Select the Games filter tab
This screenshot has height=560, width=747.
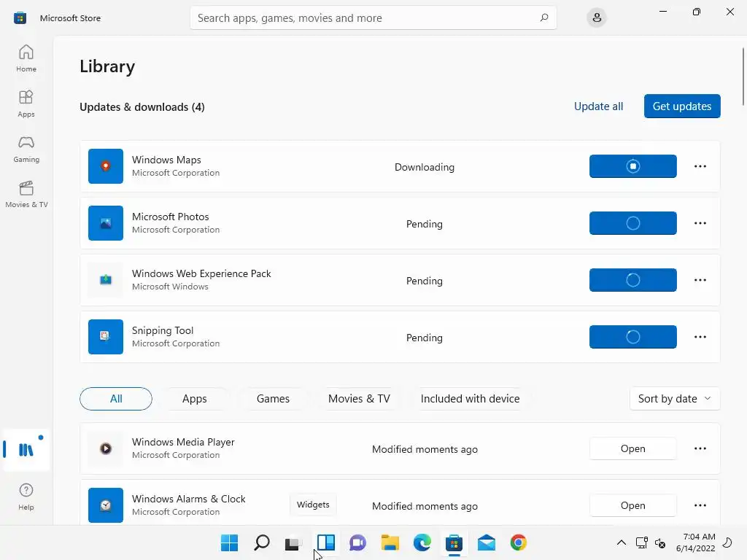[x=273, y=399]
